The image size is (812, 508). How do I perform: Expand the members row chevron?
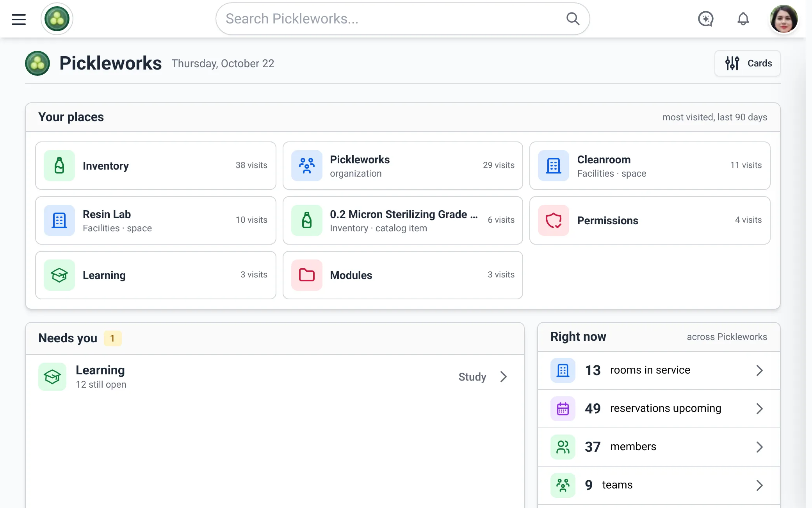point(759,447)
